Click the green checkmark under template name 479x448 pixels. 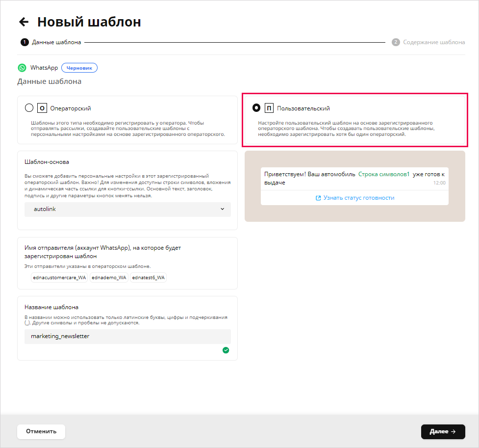[226, 350]
